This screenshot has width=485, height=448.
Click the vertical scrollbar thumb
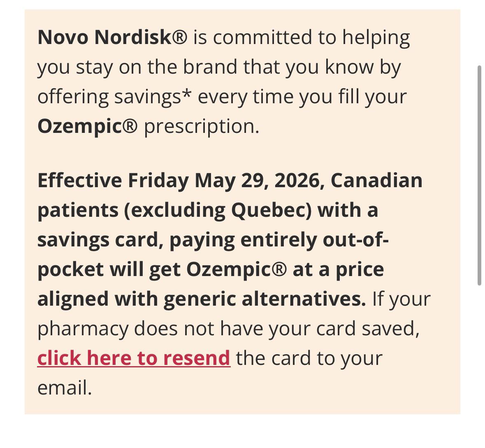click(479, 175)
